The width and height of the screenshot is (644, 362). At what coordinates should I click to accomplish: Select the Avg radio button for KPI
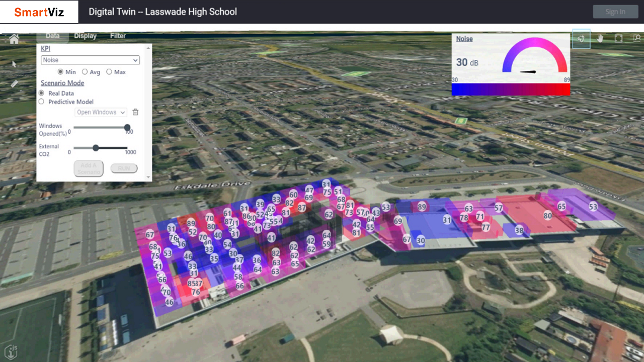click(x=85, y=72)
